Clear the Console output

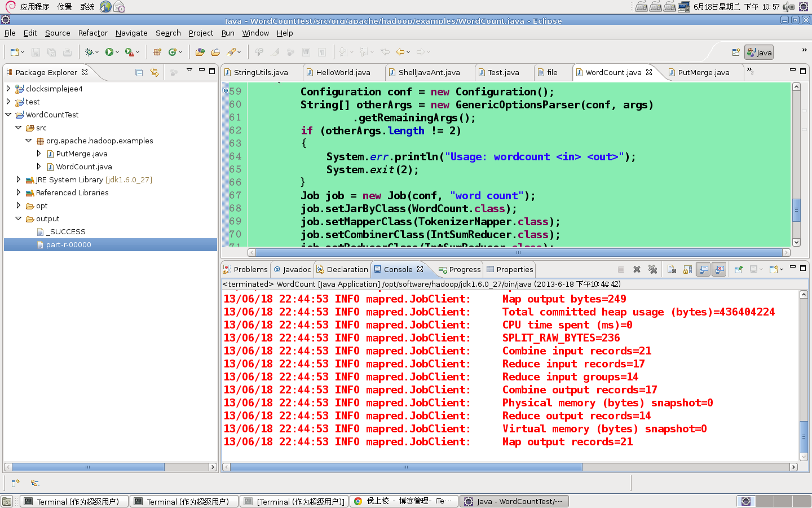(672, 269)
